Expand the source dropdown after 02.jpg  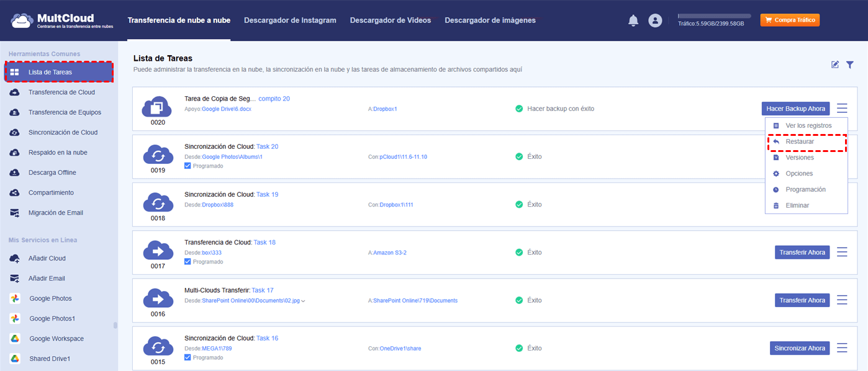click(304, 301)
